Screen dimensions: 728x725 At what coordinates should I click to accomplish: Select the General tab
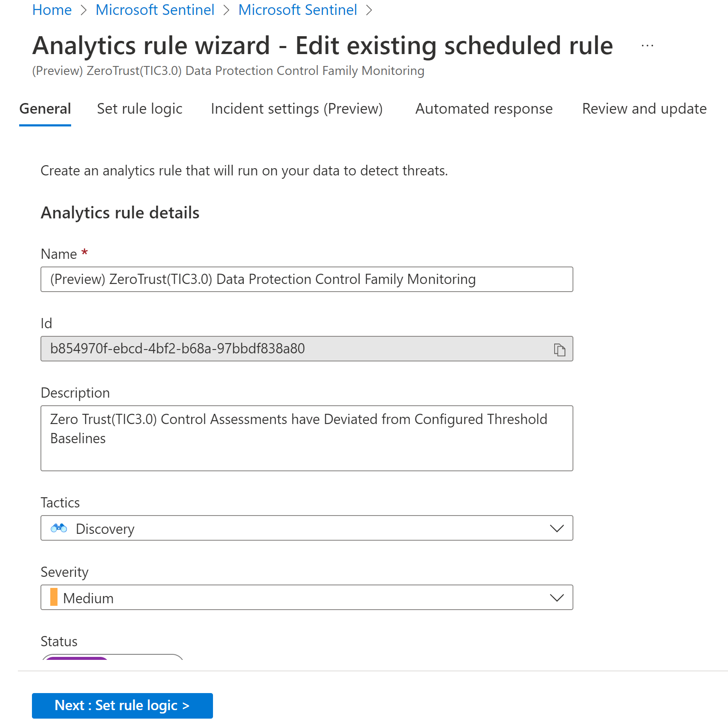tap(45, 109)
